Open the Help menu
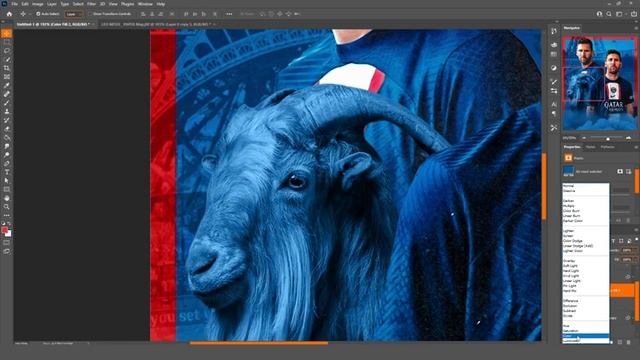Viewport: 640px width, 360px height. point(161,4)
